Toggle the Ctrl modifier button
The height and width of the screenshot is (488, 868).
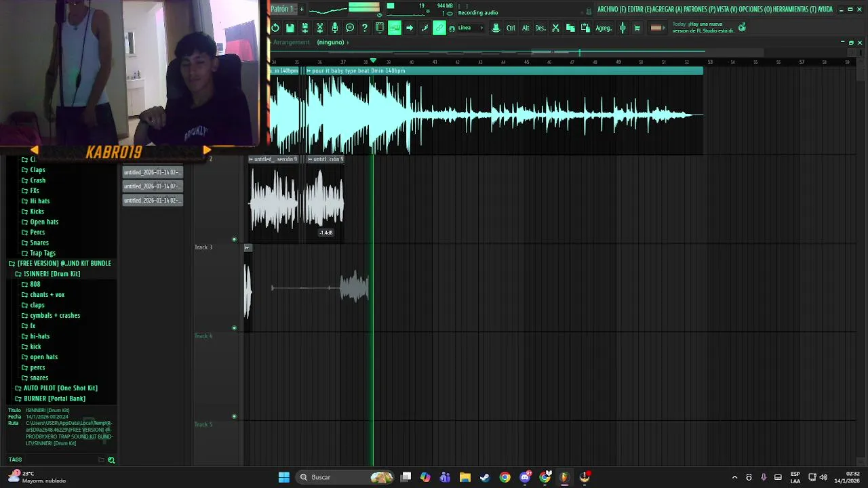point(511,28)
